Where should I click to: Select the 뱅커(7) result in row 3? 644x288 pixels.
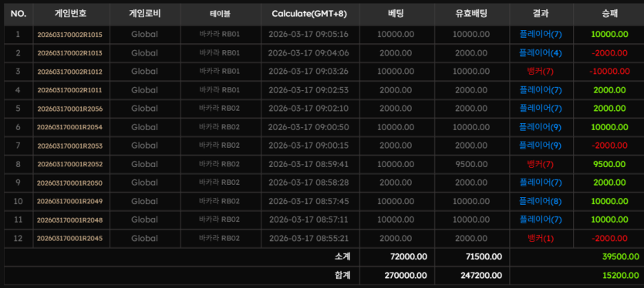[540, 72]
